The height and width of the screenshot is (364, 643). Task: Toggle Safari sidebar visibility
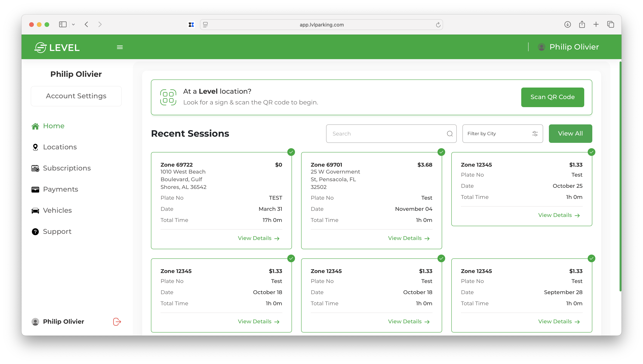[x=63, y=25]
